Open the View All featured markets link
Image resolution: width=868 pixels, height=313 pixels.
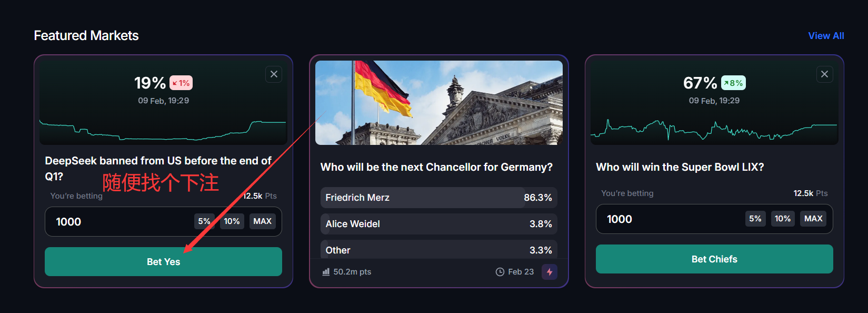(826, 36)
